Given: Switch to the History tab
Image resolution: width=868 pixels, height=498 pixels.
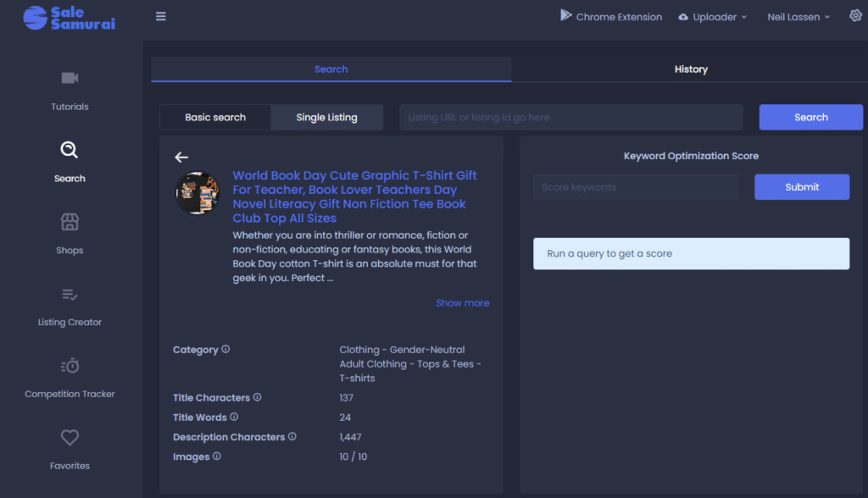Looking at the screenshot, I should pyautogui.click(x=690, y=69).
